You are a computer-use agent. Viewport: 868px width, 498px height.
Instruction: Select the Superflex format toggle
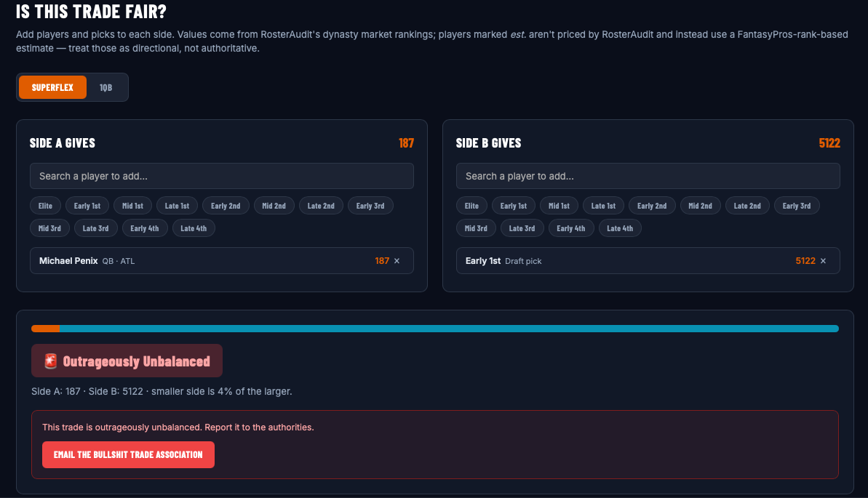(52, 87)
